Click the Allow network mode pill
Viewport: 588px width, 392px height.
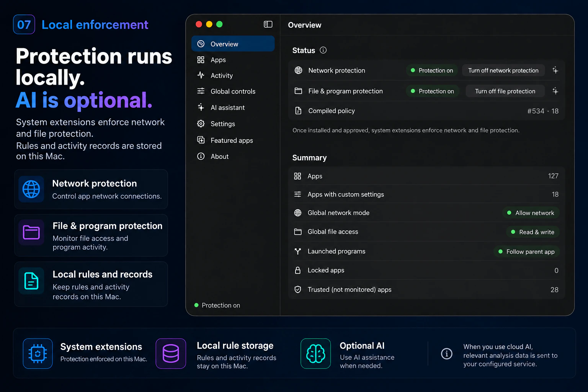531,213
